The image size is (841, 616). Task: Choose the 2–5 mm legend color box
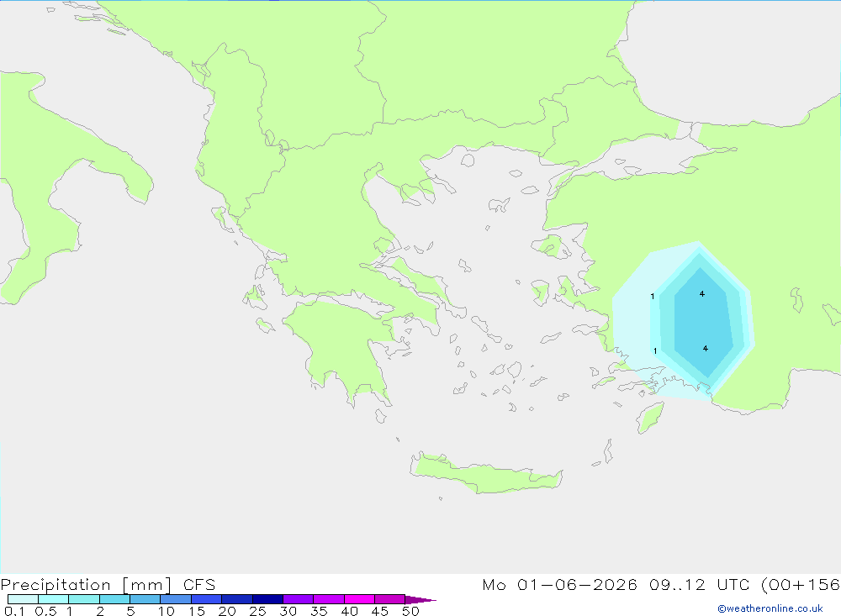[x=114, y=599]
